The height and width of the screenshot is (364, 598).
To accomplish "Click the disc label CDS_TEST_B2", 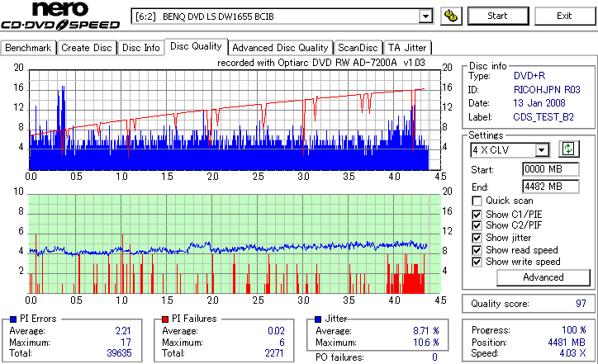I will pyautogui.click(x=543, y=117).
